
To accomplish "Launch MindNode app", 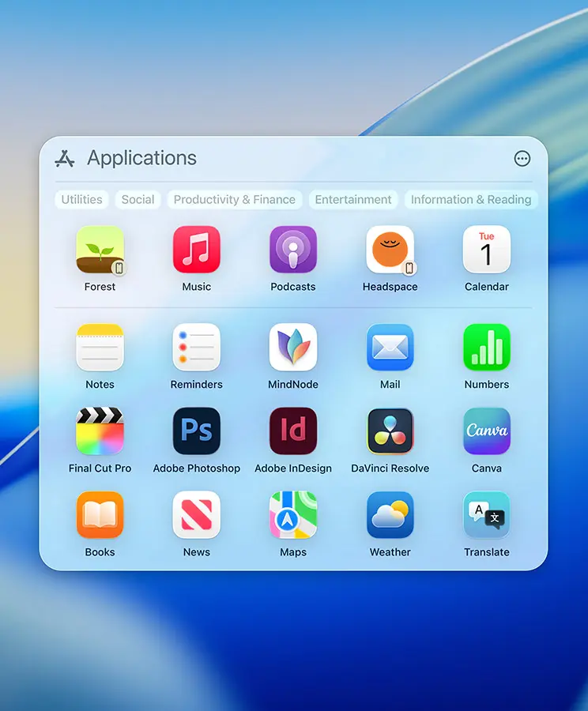I will (293, 348).
